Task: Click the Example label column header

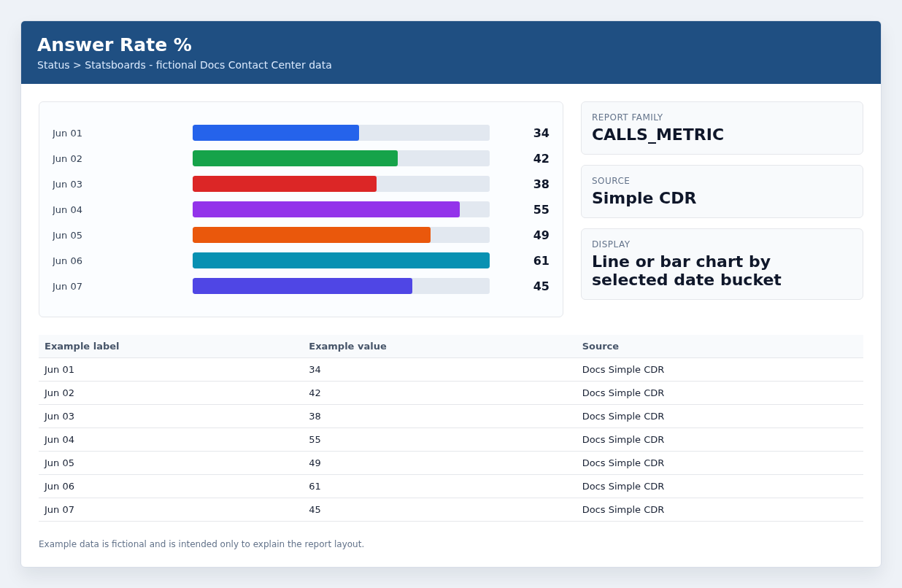Action: pyautogui.click(x=82, y=347)
